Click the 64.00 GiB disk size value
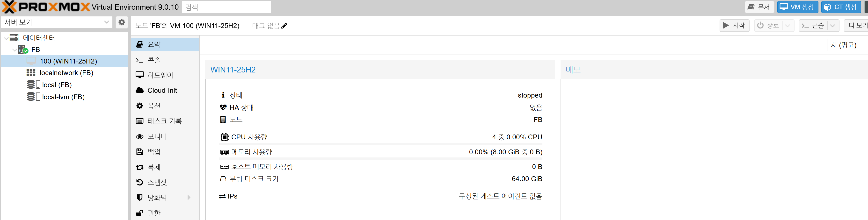Viewport: 868px width, 220px height. click(x=527, y=179)
